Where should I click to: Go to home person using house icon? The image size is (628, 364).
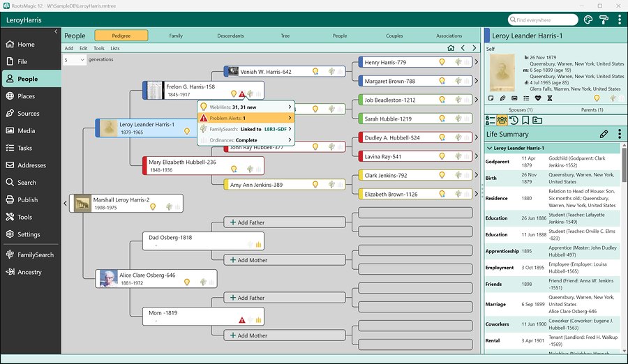tap(451, 48)
